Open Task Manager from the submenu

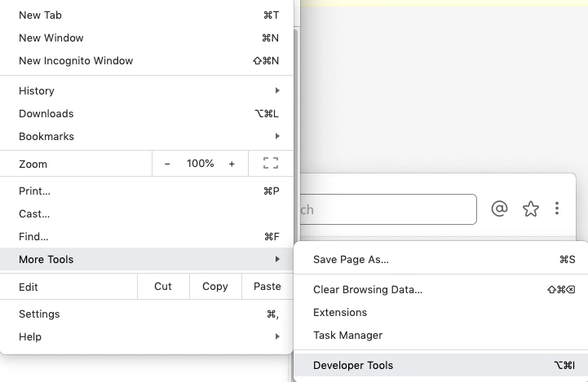tap(440, 336)
